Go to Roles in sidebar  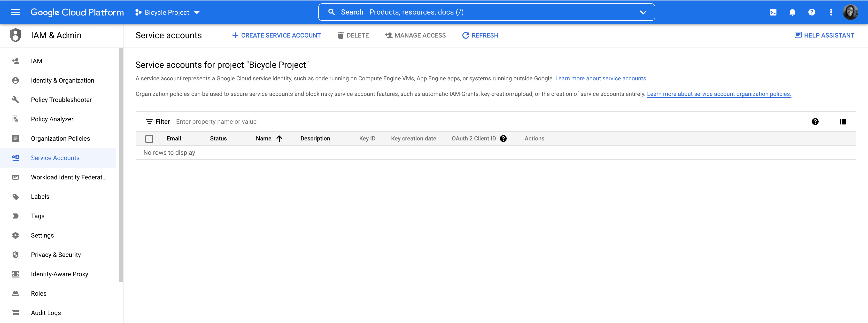(x=39, y=293)
